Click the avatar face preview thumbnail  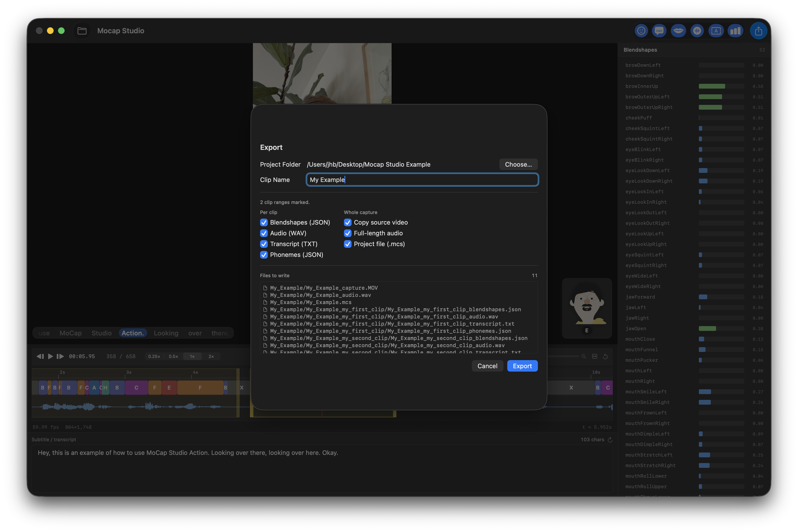pos(587,308)
